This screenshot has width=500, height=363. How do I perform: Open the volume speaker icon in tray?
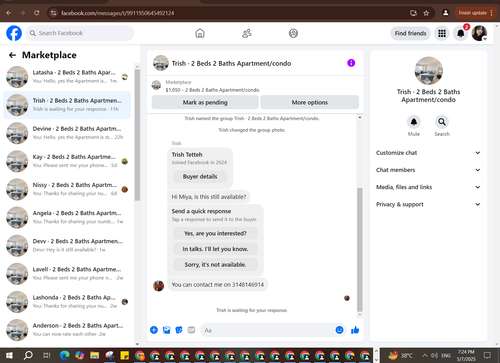tap(434, 355)
